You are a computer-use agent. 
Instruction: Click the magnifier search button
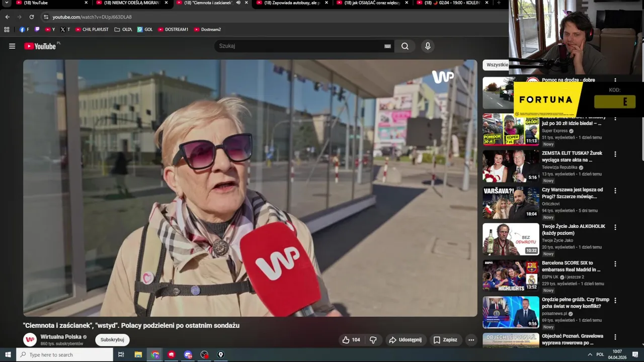click(405, 46)
